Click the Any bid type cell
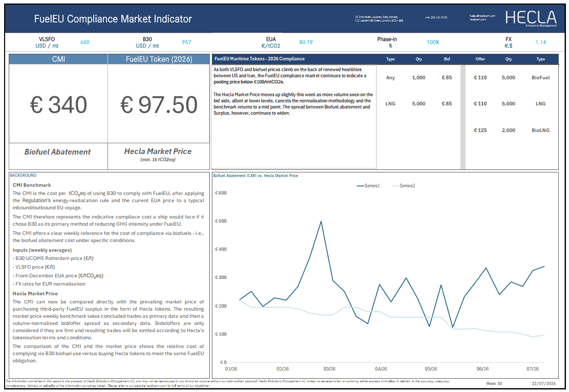This screenshot has height=392, width=569. 390,78
